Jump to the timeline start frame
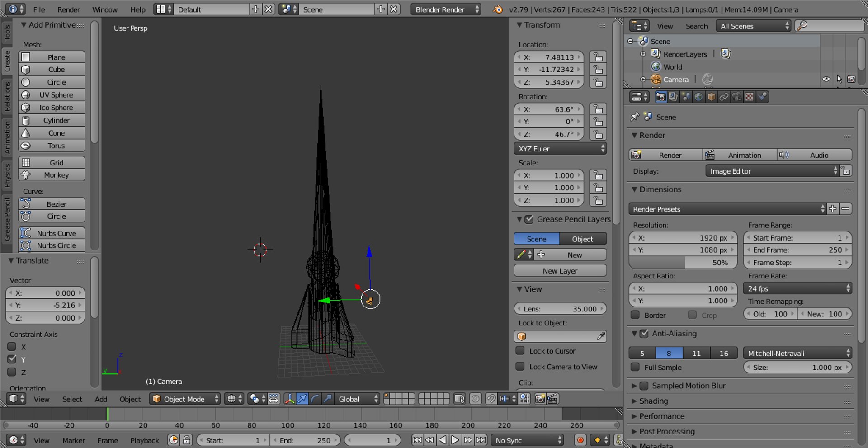Viewport: 868px width, 448px height. click(x=417, y=440)
